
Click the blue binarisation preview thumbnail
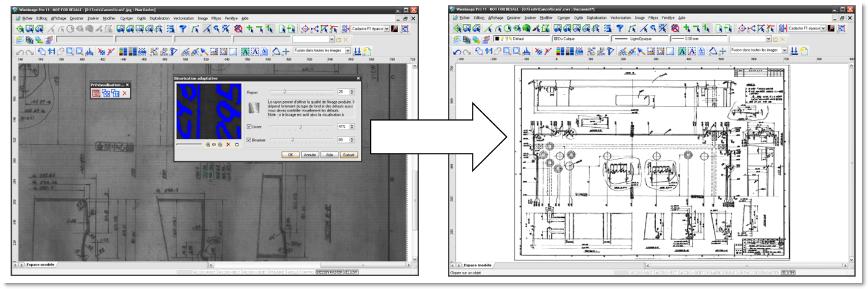tap(209, 111)
